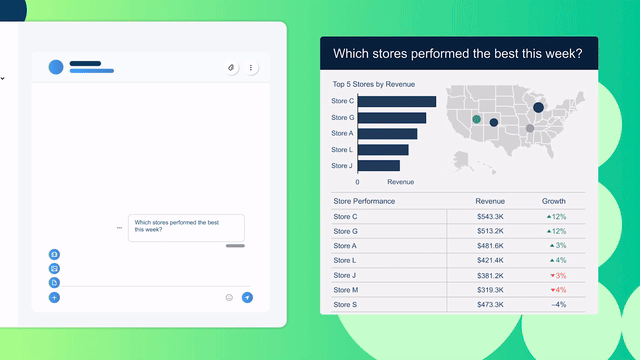Viewport: 640px width, 360px height.
Task: Click the Store J bar in chart
Action: click(x=379, y=166)
